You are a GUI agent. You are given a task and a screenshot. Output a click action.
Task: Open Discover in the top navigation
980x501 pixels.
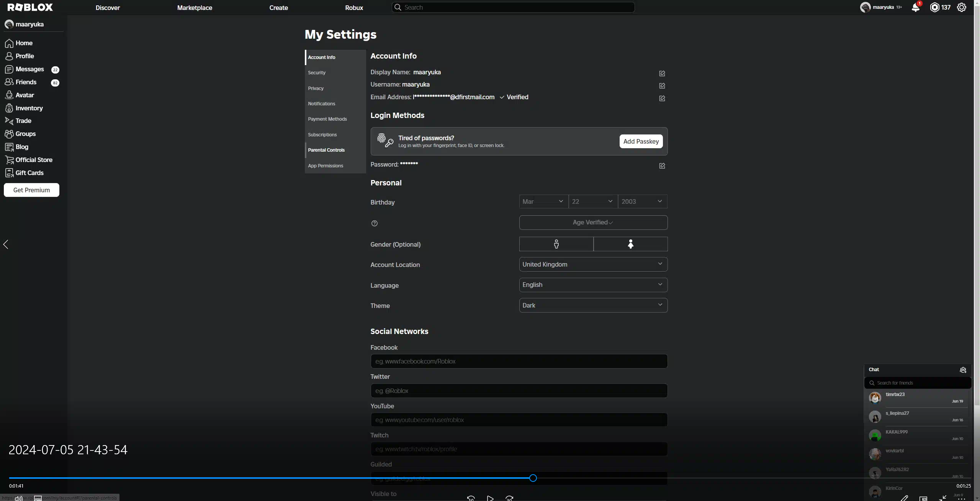108,8
